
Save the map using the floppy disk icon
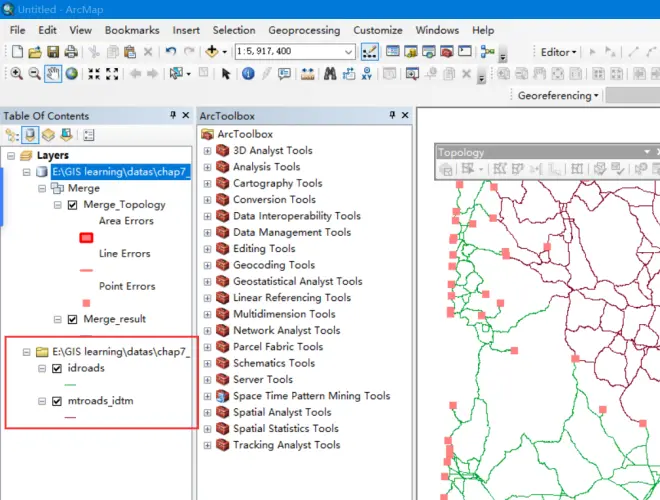53,52
